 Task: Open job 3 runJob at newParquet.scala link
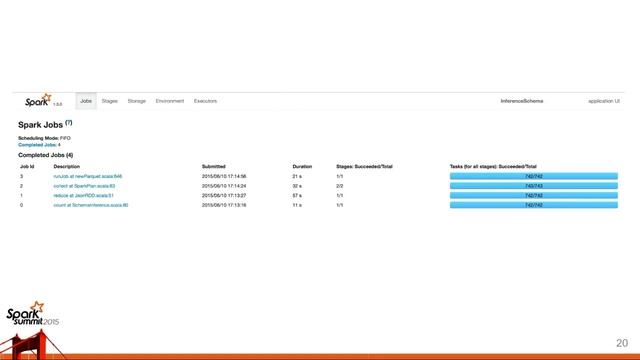88,176
